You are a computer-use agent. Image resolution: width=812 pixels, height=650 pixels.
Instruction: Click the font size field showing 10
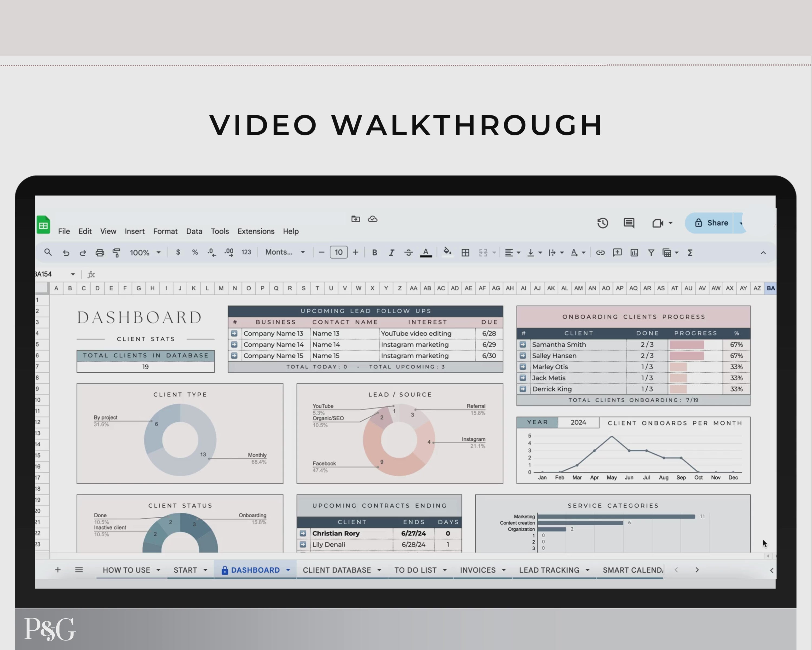click(x=339, y=252)
